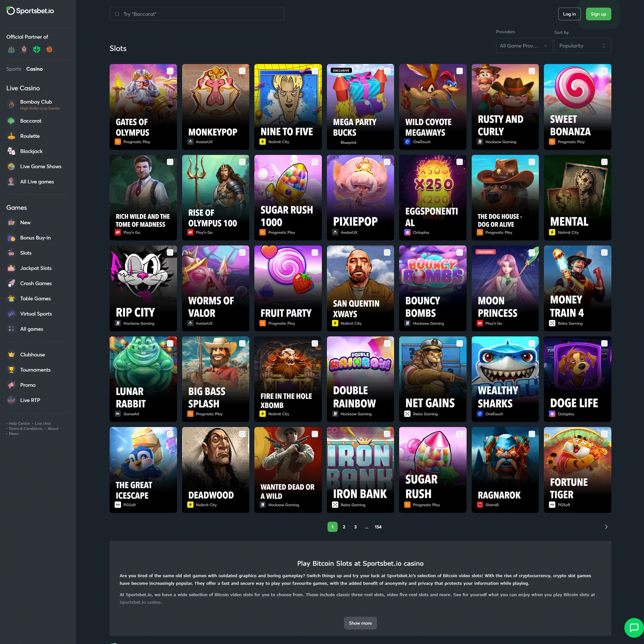
Task: Open Live Game Shows wheel icon
Action: (x=11, y=166)
